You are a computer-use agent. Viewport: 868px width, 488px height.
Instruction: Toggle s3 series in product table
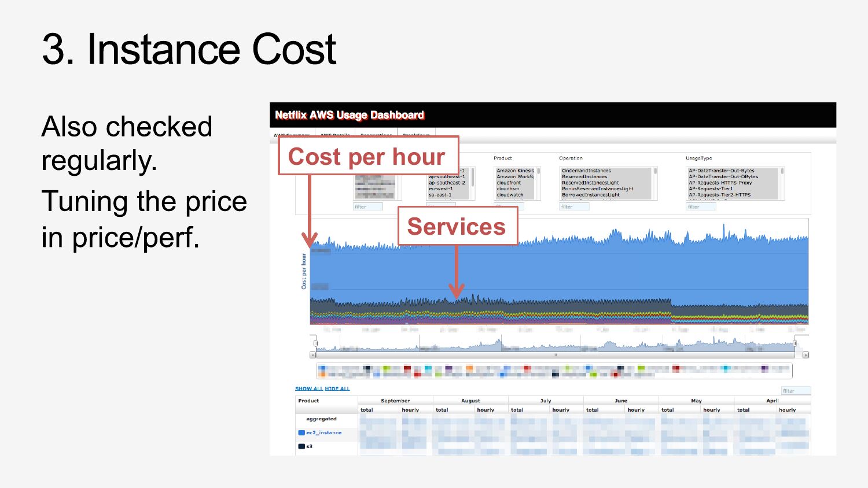click(x=310, y=446)
